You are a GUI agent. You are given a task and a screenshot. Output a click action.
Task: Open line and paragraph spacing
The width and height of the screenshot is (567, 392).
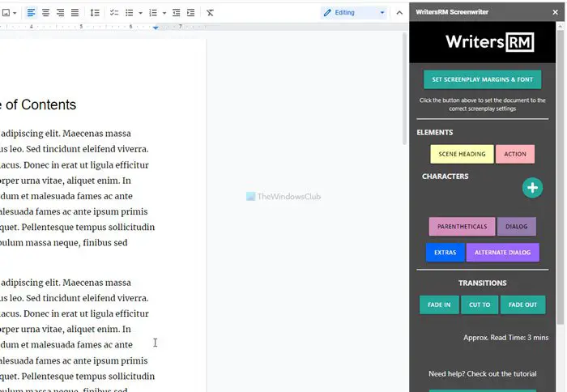pos(95,13)
